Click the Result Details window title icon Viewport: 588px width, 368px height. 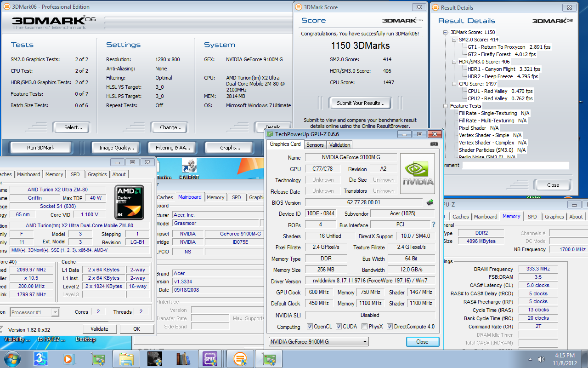click(435, 7)
